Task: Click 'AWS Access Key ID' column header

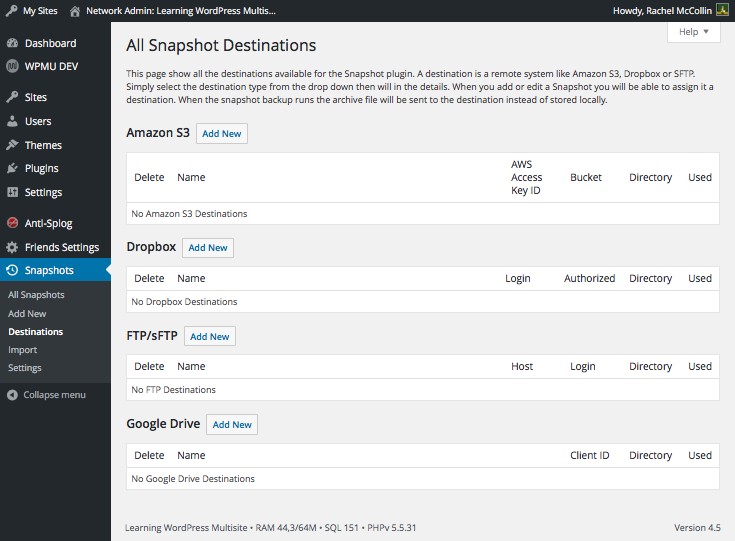Action: pos(526,177)
